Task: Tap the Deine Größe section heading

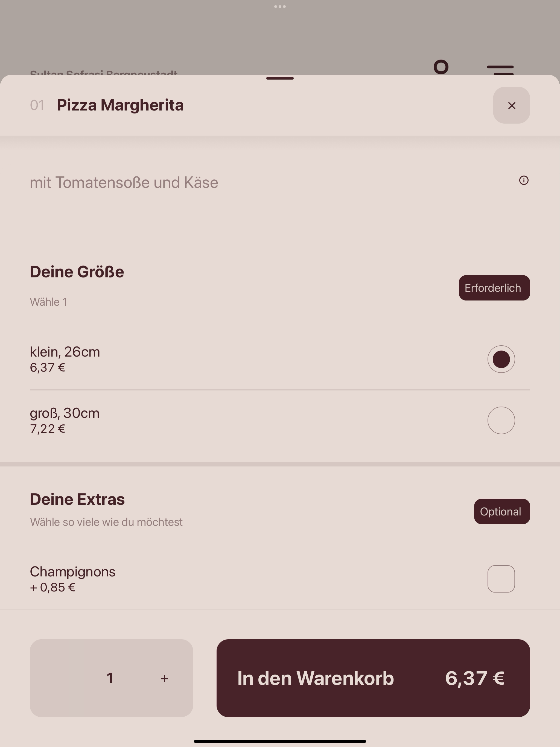Action: pos(77,272)
